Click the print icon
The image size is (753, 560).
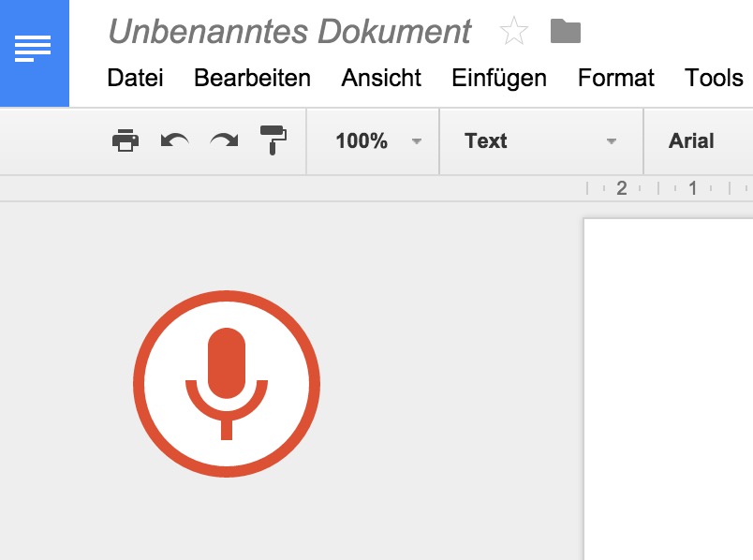coord(125,140)
